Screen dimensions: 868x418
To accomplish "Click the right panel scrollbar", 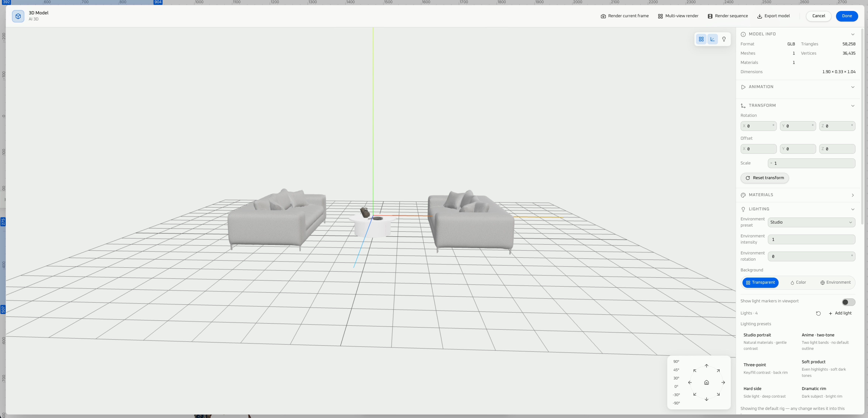I will click(862, 126).
